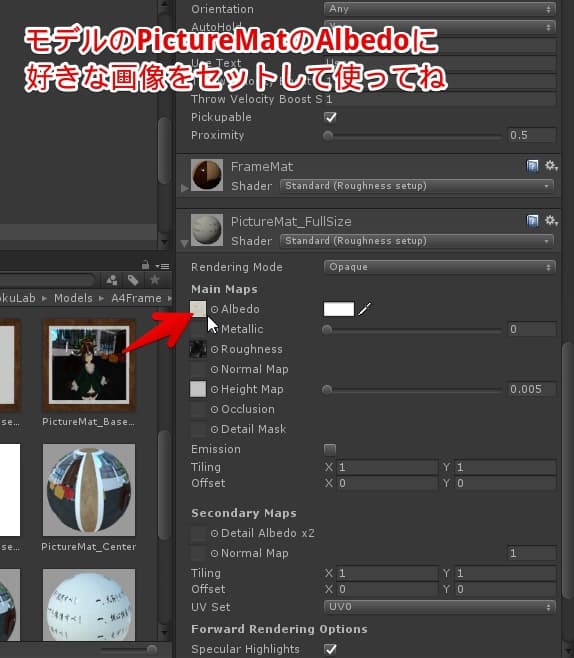Click search by type filter icon
The height and width of the screenshot is (658, 574).
coord(112,280)
